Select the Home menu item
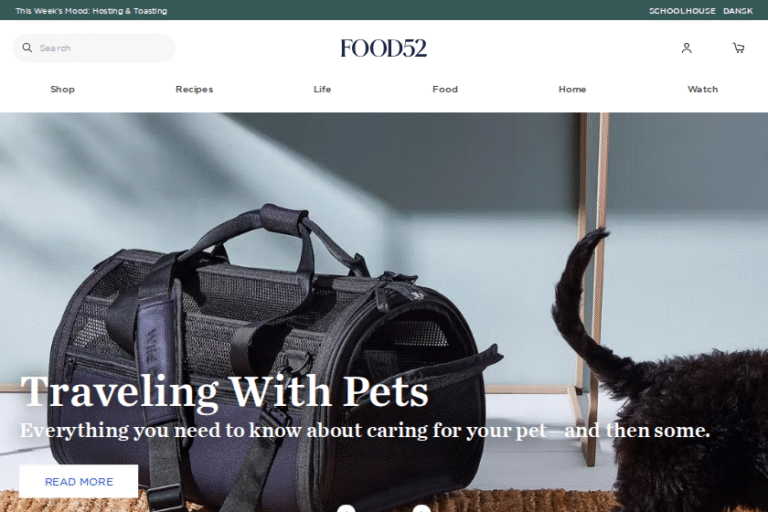768x512 pixels. (x=572, y=89)
